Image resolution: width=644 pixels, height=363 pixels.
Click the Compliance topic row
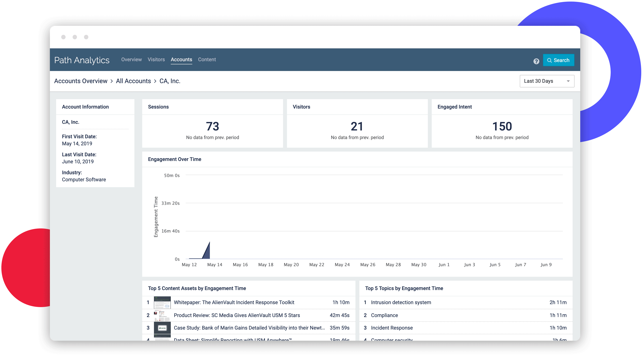click(384, 315)
